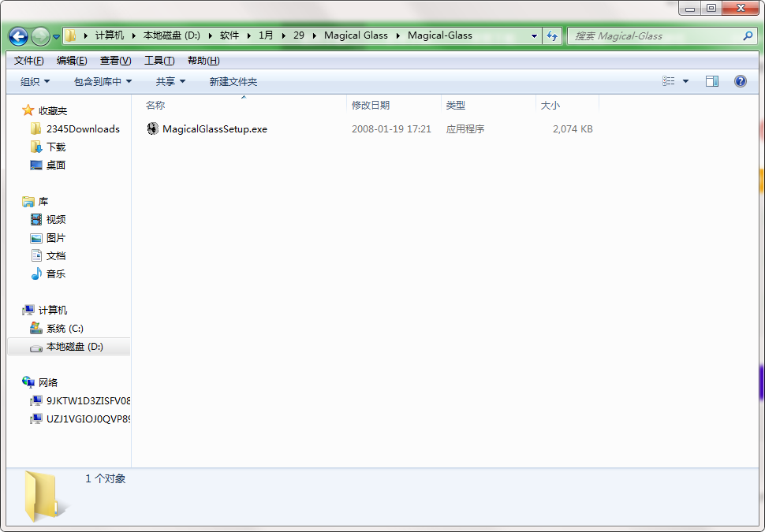Select 1月 in the address breadcrumb
Viewport: 765px width, 532px height.
point(266,35)
